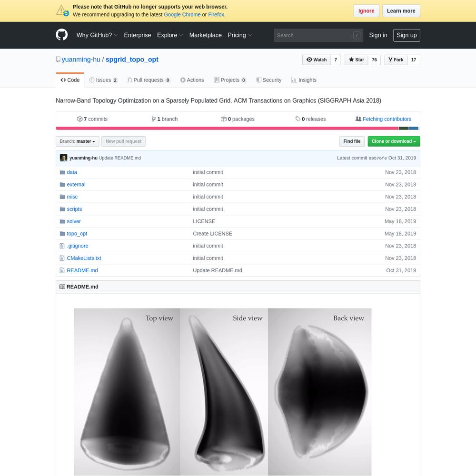Click the solver folder icon
Viewport: 476px width, 476px height.
62,221
